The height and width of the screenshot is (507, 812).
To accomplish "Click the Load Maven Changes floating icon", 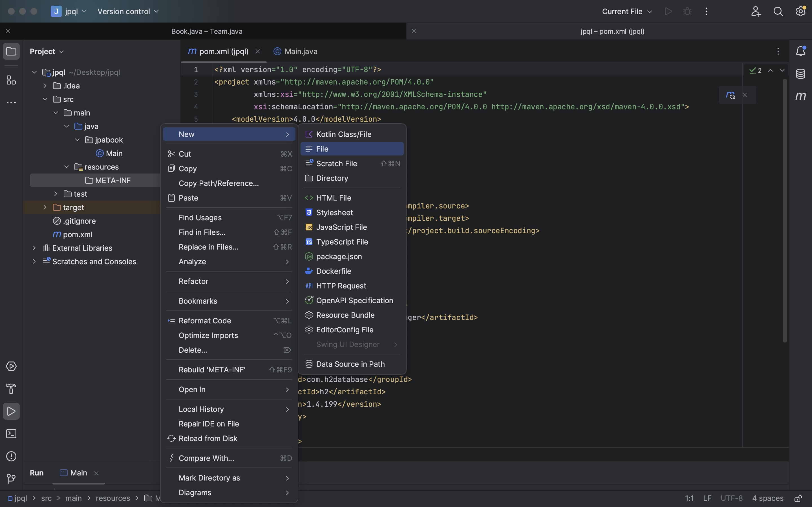I will (730, 95).
